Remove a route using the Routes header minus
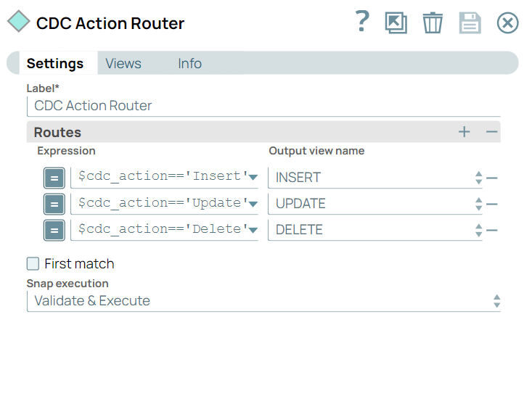This screenshot has width=532, height=396. [x=491, y=132]
